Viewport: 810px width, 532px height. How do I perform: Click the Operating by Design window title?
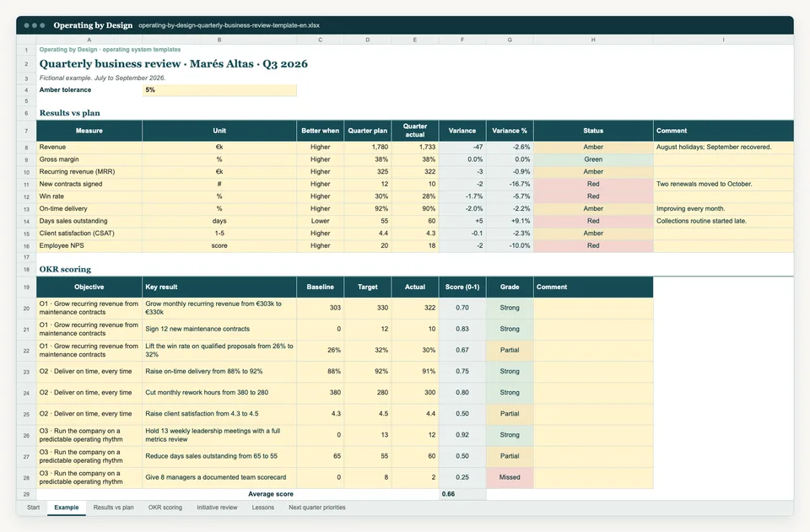pos(93,25)
